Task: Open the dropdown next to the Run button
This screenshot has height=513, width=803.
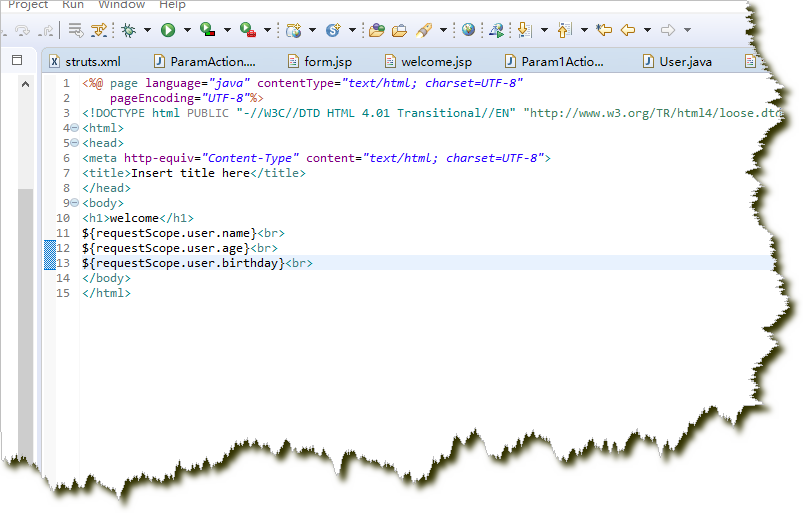Action: 186,30
